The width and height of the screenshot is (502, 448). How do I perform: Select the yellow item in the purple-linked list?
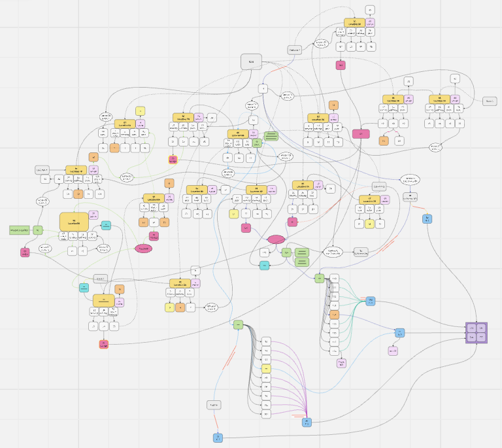pos(266,368)
